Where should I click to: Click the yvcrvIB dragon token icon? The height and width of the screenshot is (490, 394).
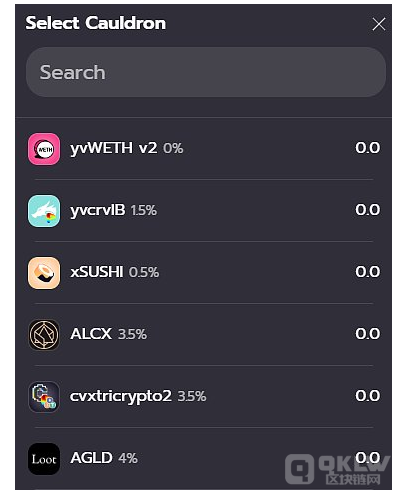coord(44,211)
